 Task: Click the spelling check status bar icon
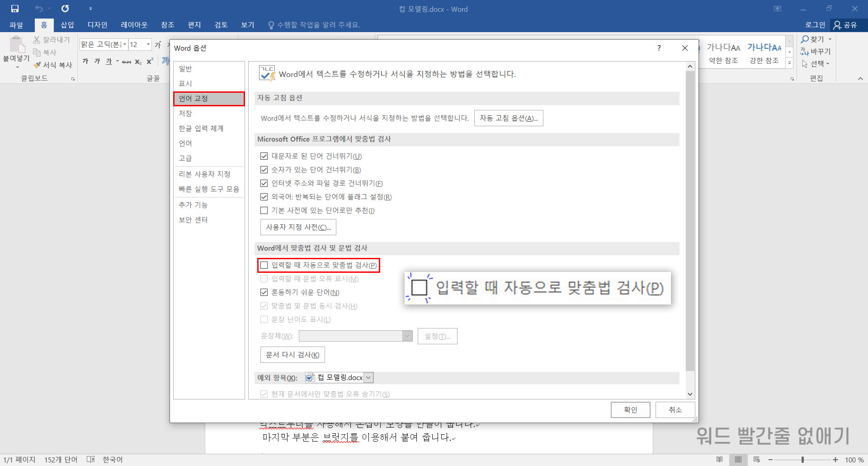(91, 459)
